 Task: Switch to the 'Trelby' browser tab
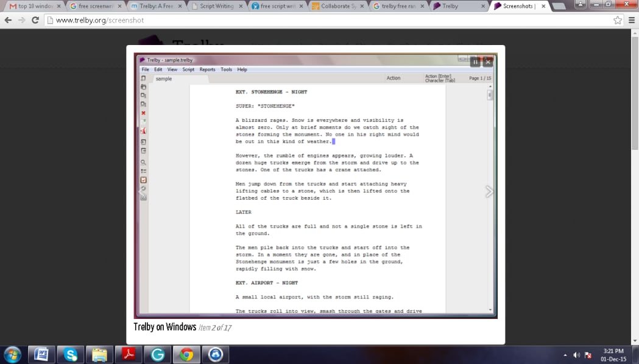460,6
